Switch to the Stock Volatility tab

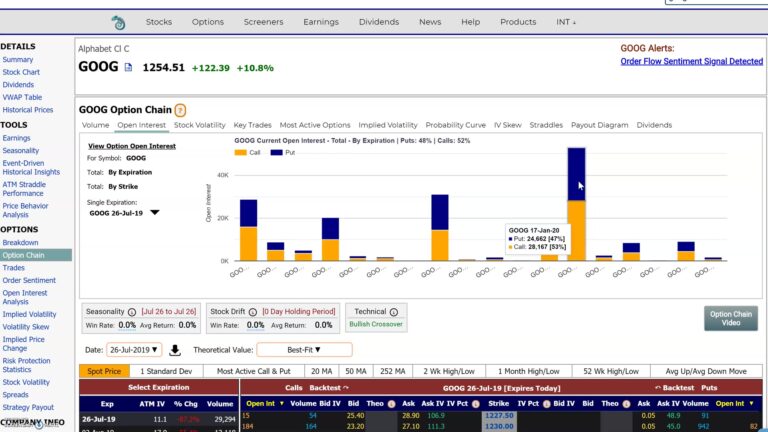click(200, 125)
